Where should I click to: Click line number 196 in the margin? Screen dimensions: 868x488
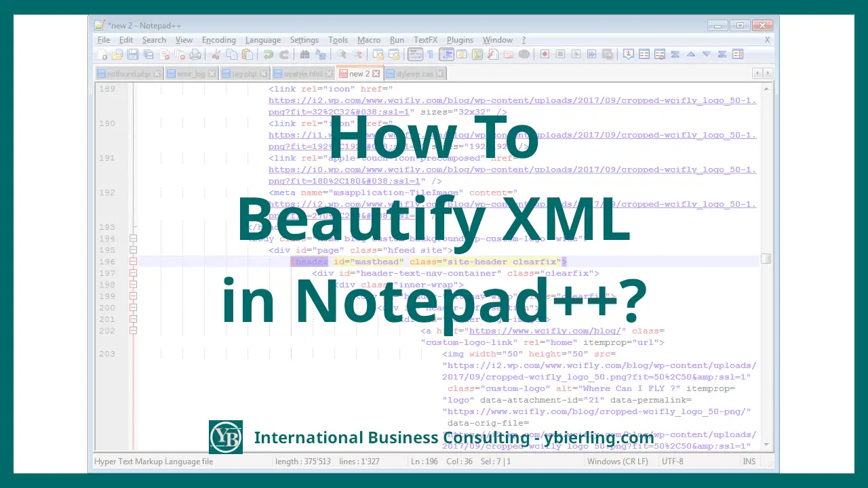coord(107,262)
